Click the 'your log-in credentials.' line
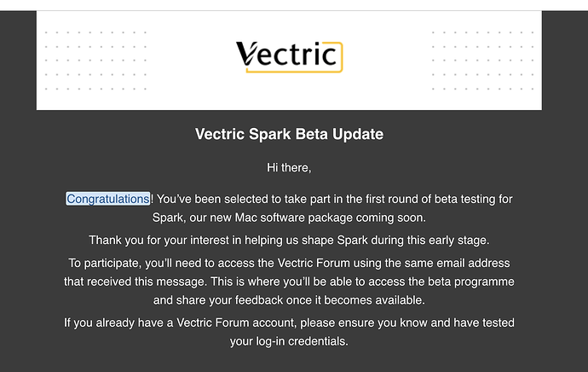588x372 pixels. (x=289, y=341)
